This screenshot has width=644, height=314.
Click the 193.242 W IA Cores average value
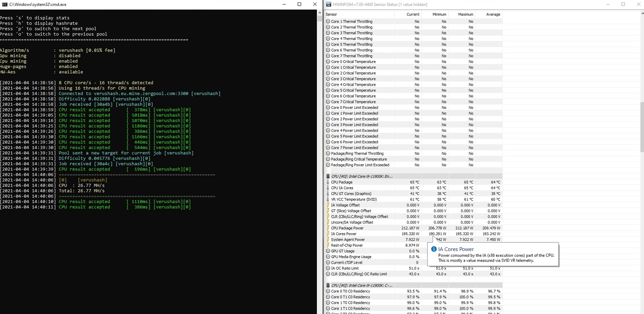(x=491, y=234)
